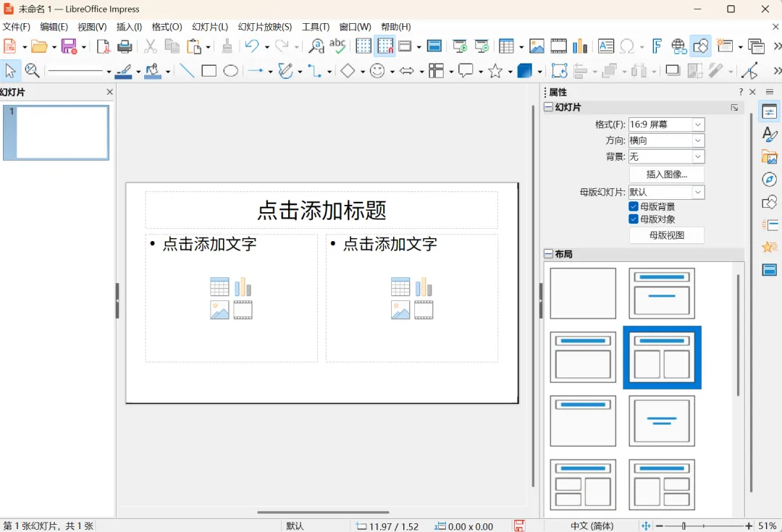Open the 格式(F) slide format dropdown
782x532 pixels.
[x=698, y=124]
